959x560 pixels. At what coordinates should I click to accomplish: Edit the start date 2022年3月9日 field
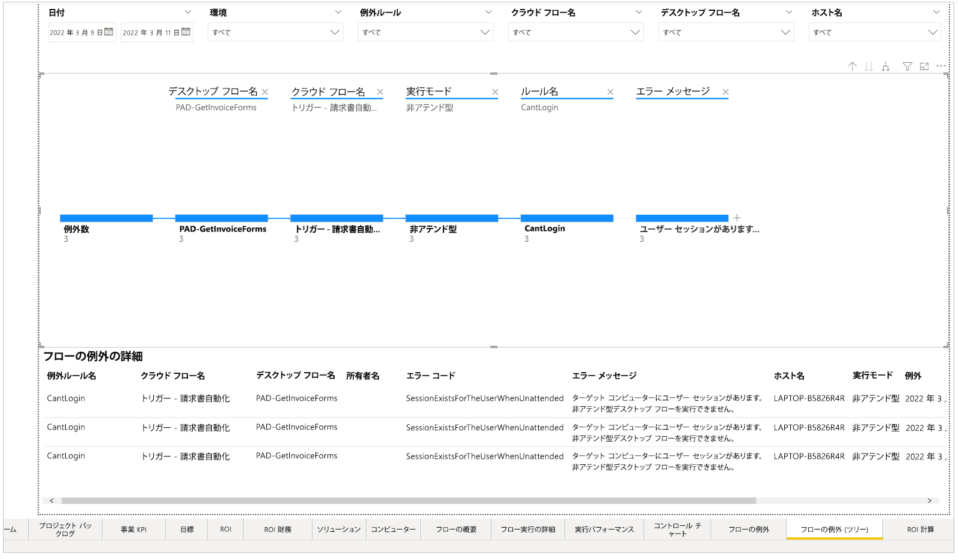[x=76, y=32]
